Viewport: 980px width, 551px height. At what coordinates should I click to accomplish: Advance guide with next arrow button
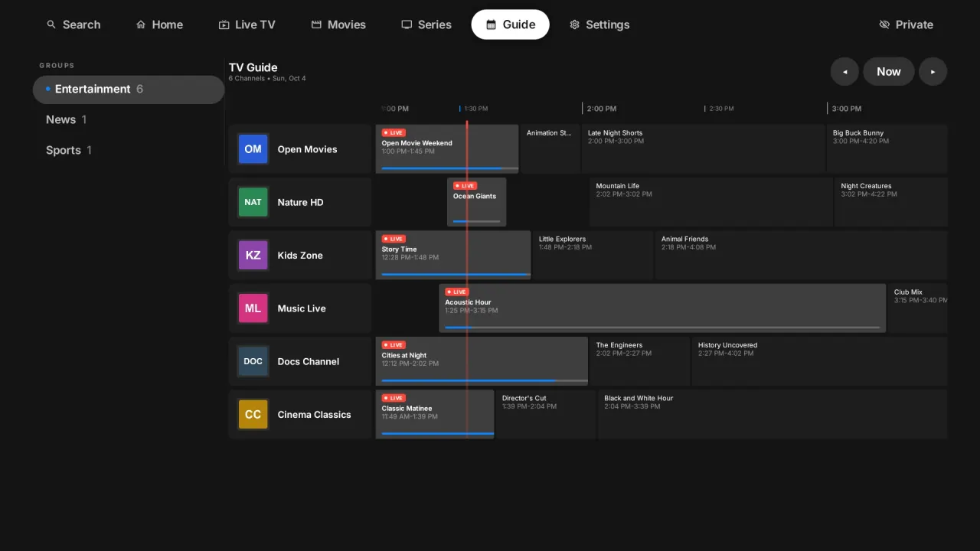933,71
